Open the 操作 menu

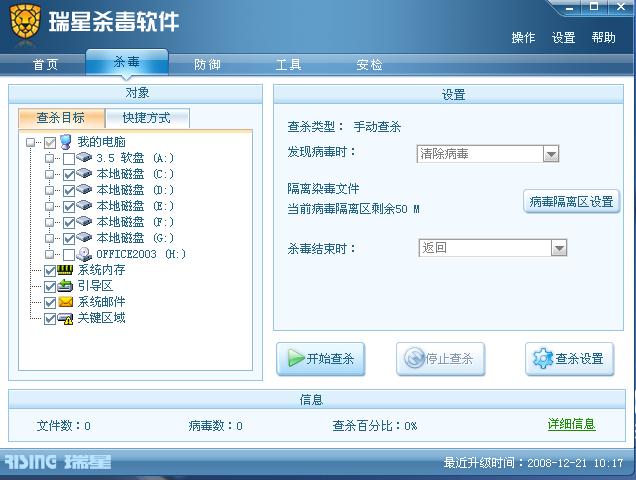click(x=523, y=38)
